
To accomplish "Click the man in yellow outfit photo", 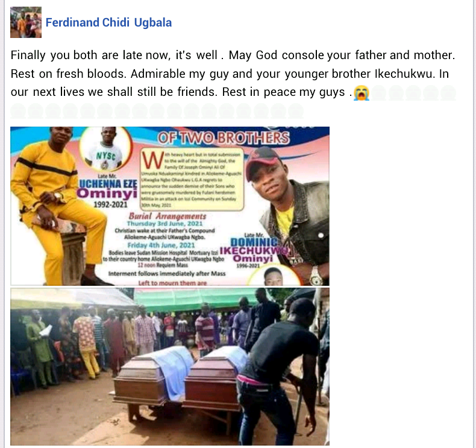I will (x=55, y=207).
